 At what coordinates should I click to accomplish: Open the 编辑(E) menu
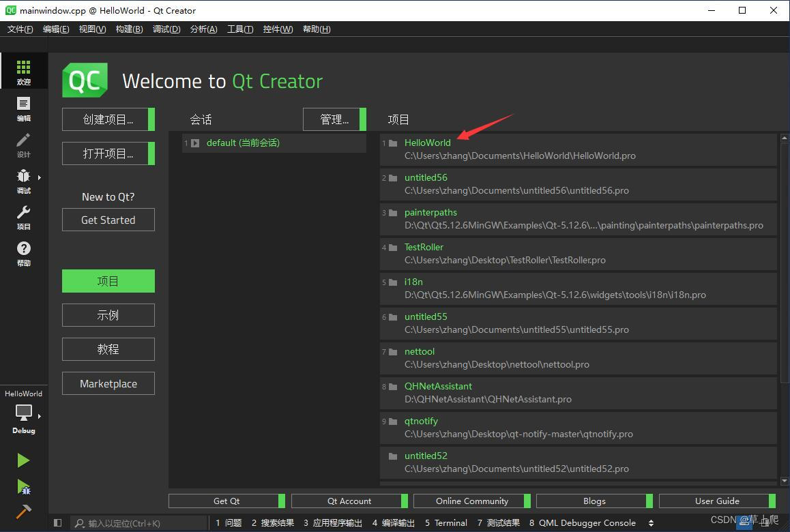point(56,29)
